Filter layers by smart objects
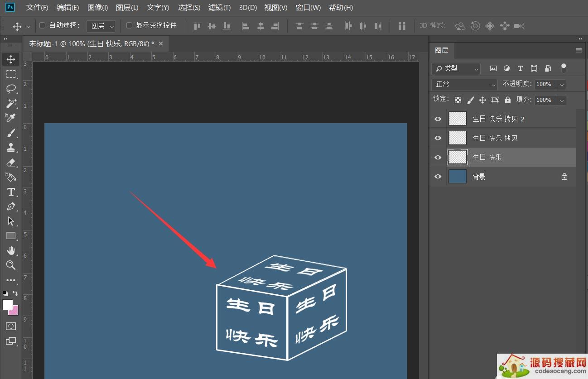This screenshot has width=588, height=379. pos(548,68)
